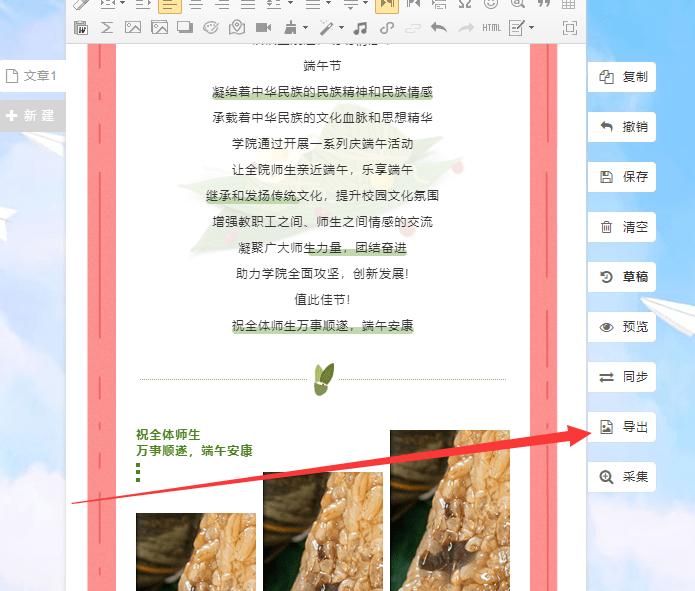This screenshot has width=695, height=591.
Task: Insert a formula with the sigma icon
Action: pyautogui.click(x=106, y=28)
